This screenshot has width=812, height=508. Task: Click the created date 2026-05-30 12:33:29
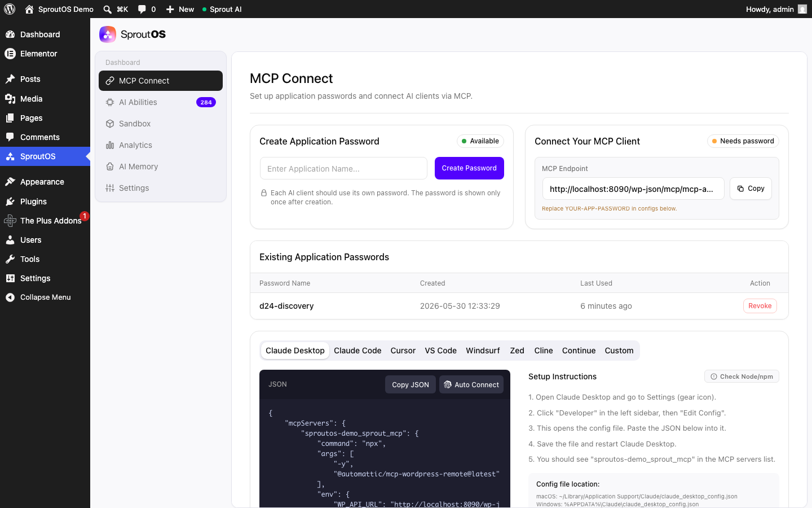coord(460,306)
